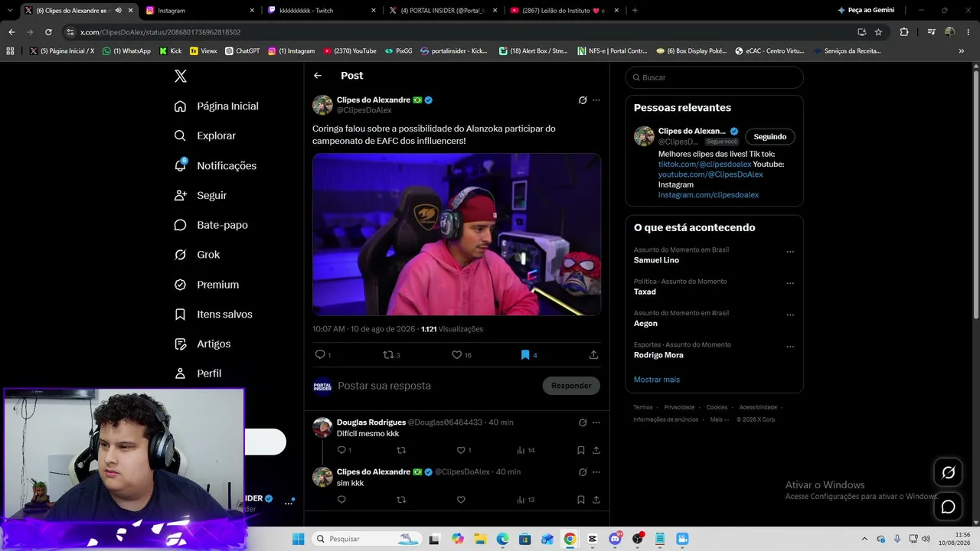Image resolution: width=980 pixels, height=551 pixels.
Task: Open more options for Samuel Lino trend
Action: (790, 252)
